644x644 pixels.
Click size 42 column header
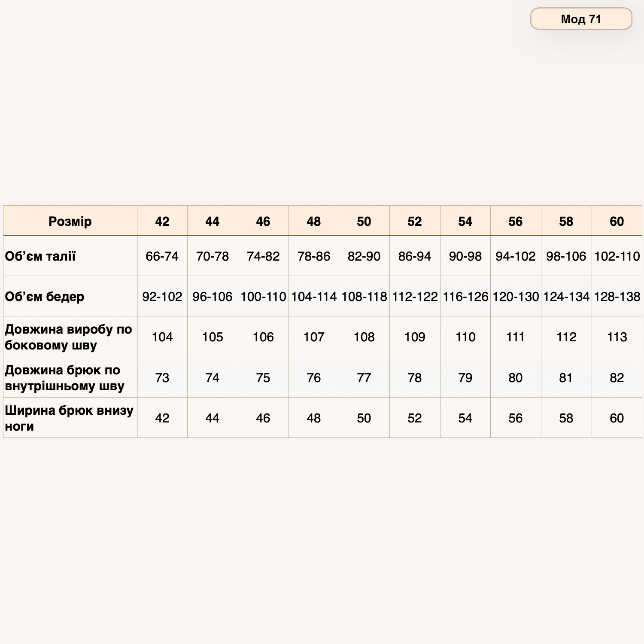pos(162,221)
